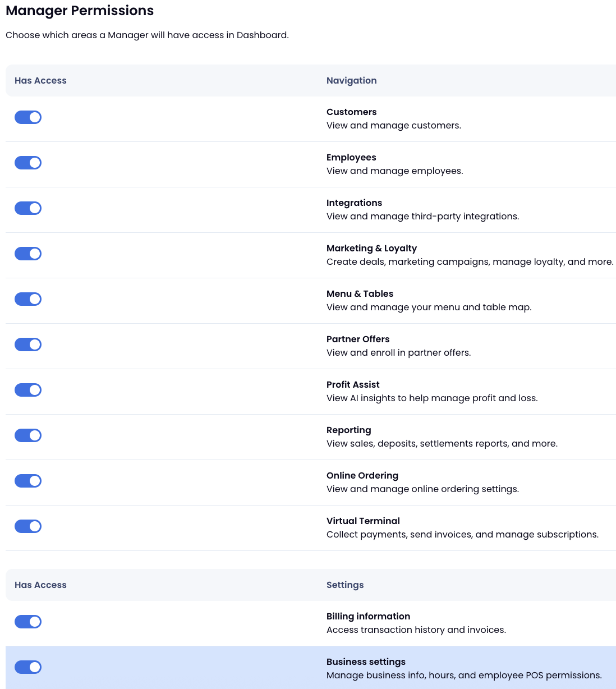
Task: Click the Settings section header
Action: tap(344, 585)
